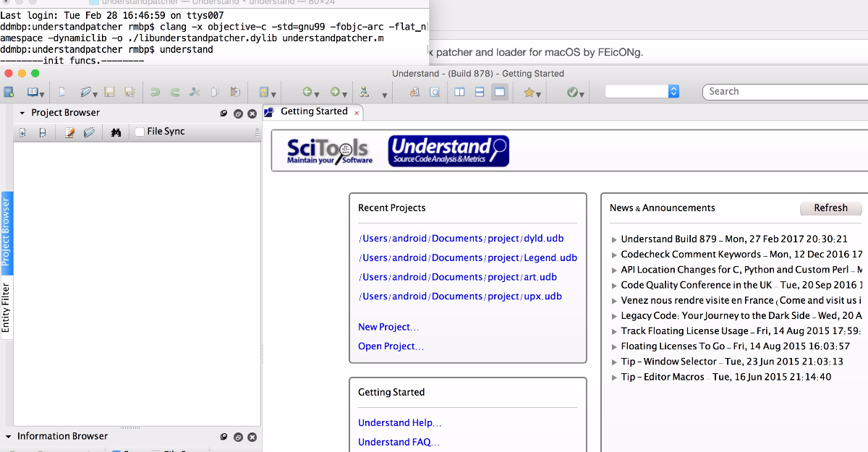The height and width of the screenshot is (452, 868).
Task: Click the folder icon in Project Browser toolbar
Action: [89, 132]
